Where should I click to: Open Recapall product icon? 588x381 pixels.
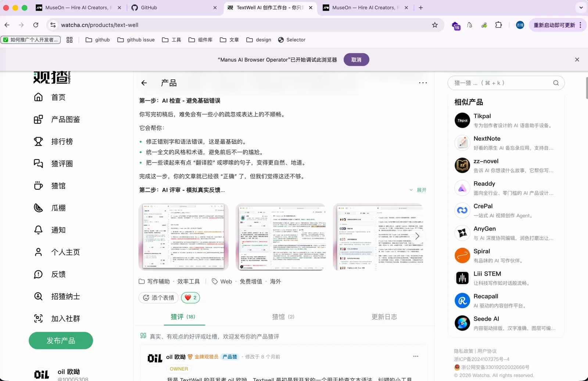(462, 300)
